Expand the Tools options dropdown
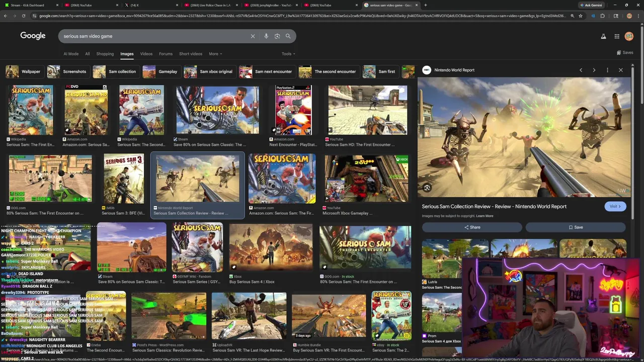This screenshot has height=362, width=644. coord(288,54)
